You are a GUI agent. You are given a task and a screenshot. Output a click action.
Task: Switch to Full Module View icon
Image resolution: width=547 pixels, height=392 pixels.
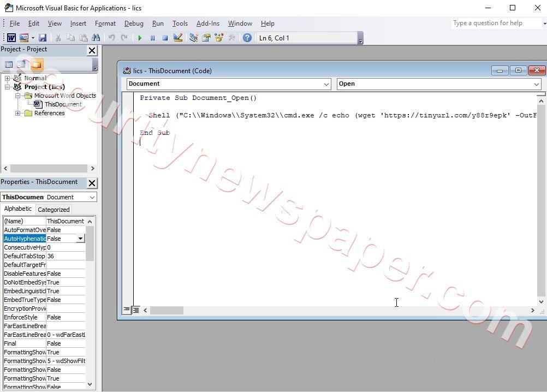(136, 310)
